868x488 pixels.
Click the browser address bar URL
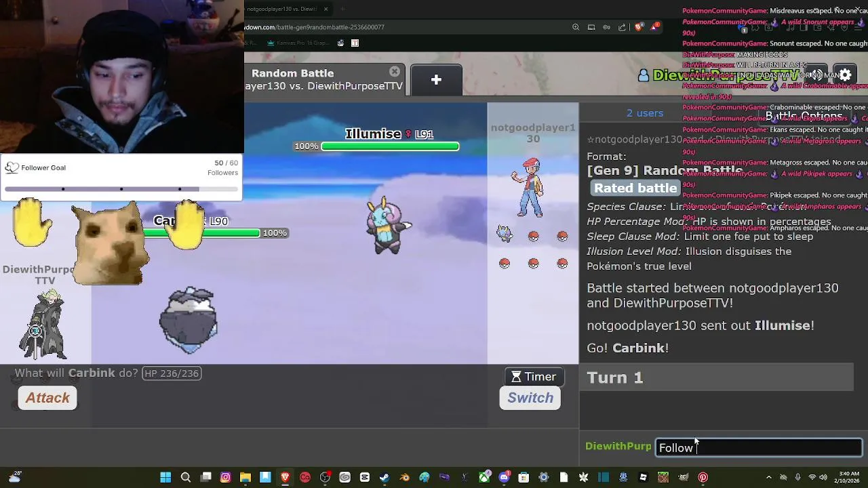315,27
